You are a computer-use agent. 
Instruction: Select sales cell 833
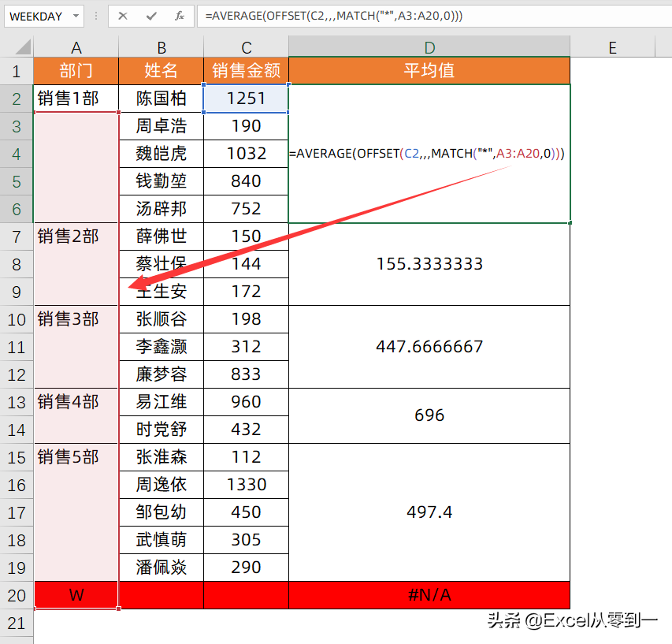click(x=247, y=374)
